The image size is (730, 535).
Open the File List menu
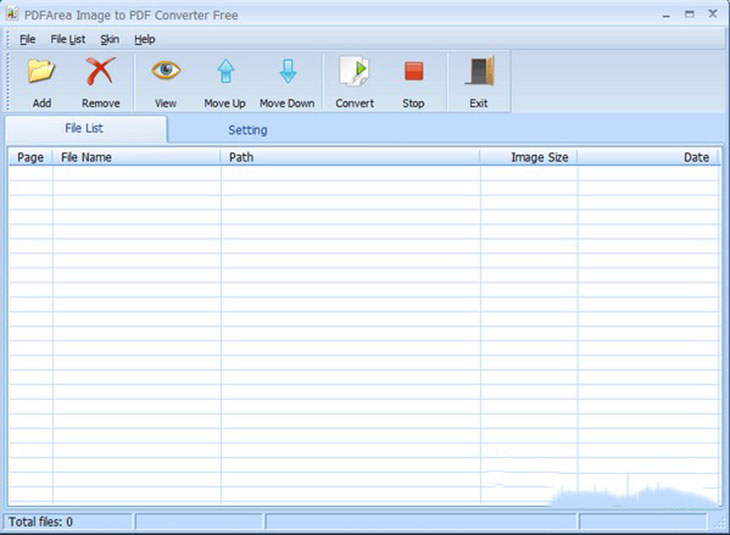pos(68,39)
